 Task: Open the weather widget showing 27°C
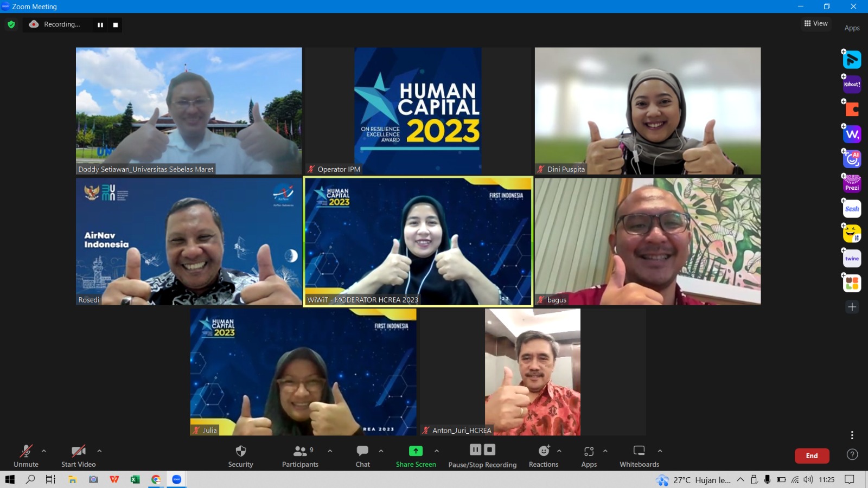coord(693,480)
